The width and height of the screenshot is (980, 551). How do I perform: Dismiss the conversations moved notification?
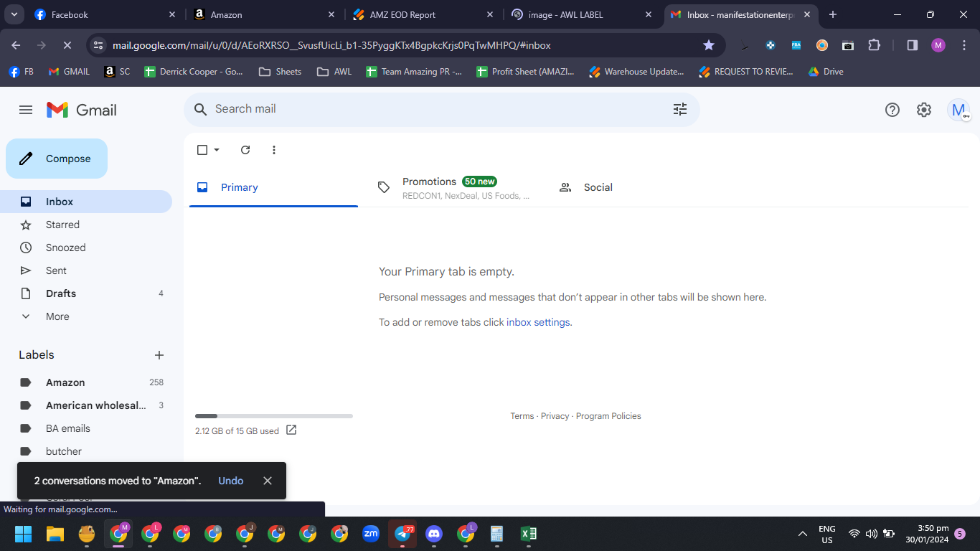268,481
